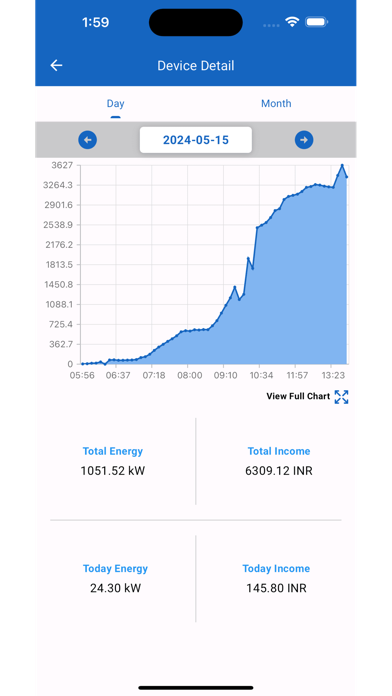Click the 07:18 x-axis label

coord(154,376)
